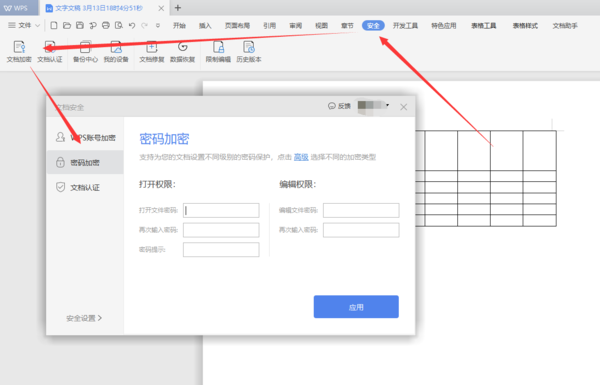This screenshot has width=600, height=385.
Task: Redo the last undone action
Action: (144, 26)
